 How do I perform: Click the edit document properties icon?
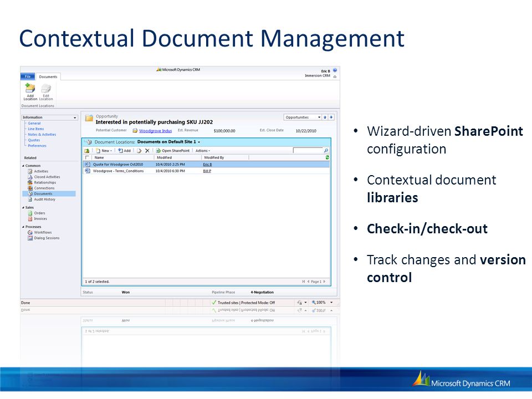pyautogui.click(x=139, y=151)
